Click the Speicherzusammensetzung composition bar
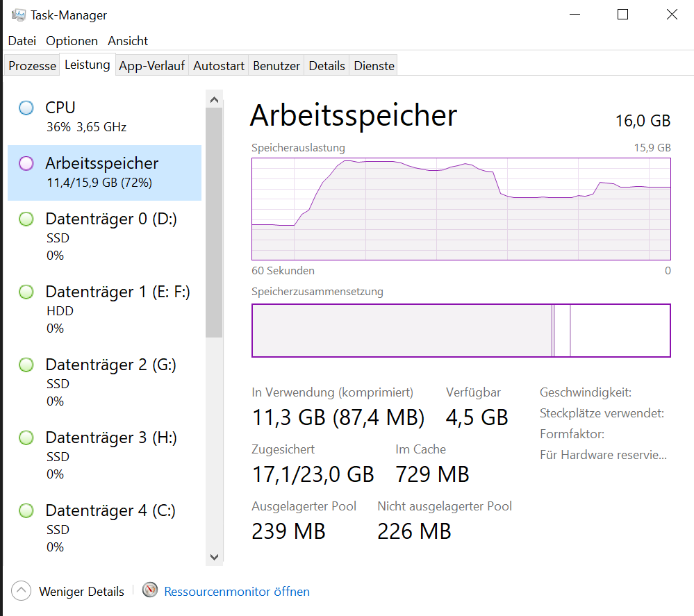694x616 pixels. point(461,331)
